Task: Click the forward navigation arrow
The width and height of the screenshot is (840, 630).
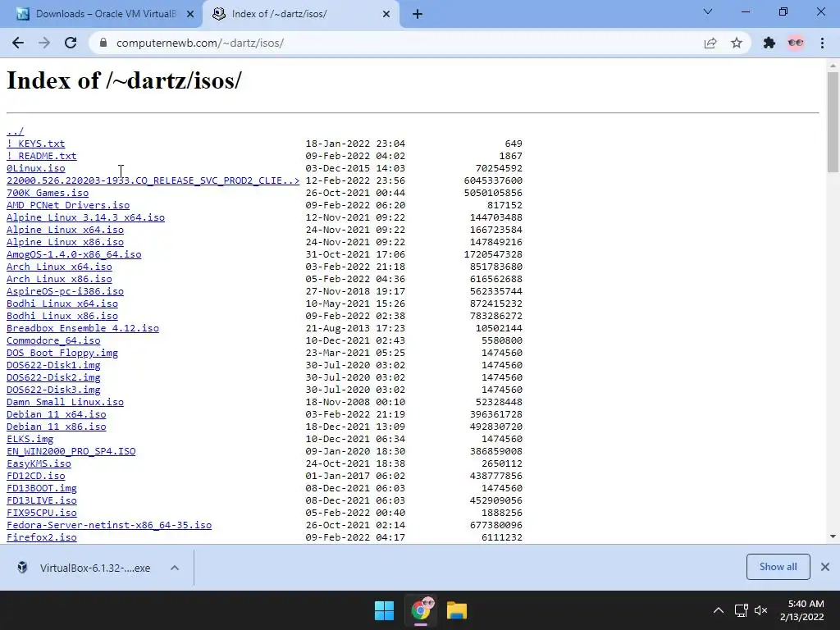Action: (44, 43)
